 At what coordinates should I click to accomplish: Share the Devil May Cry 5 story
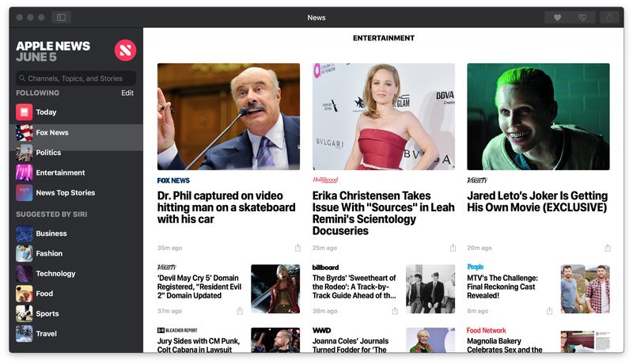pyautogui.click(x=240, y=311)
